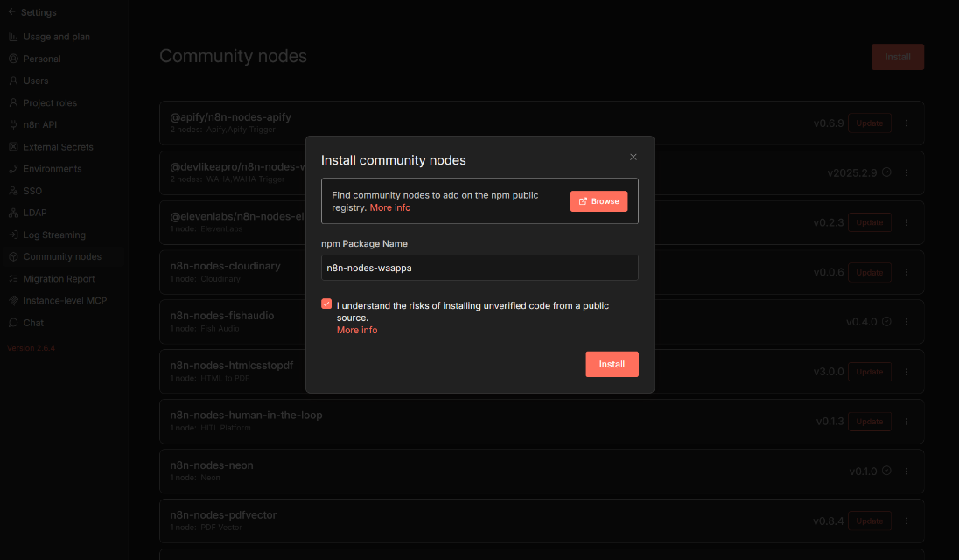Click the Log Streaming arrow icon
Image resolution: width=959 pixels, height=560 pixels.
13,234
